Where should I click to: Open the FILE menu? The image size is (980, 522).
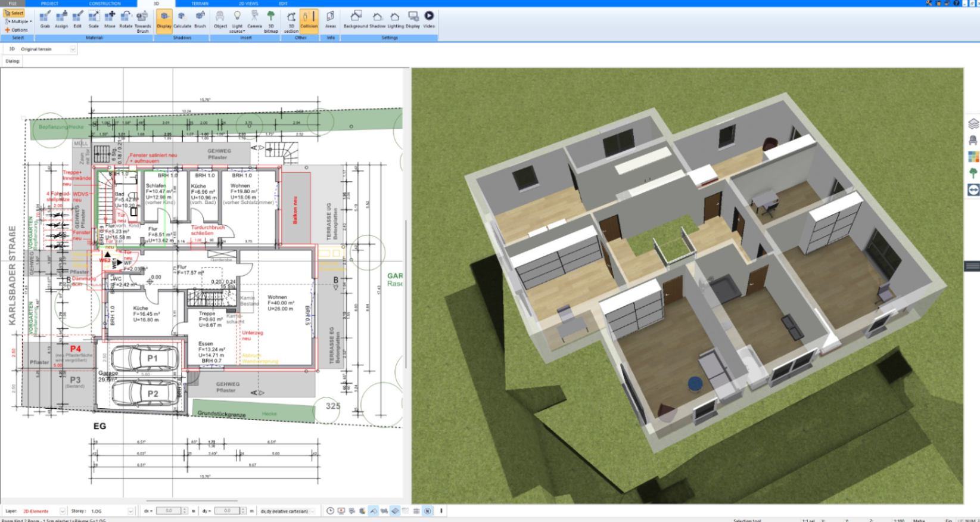tap(13, 4)
